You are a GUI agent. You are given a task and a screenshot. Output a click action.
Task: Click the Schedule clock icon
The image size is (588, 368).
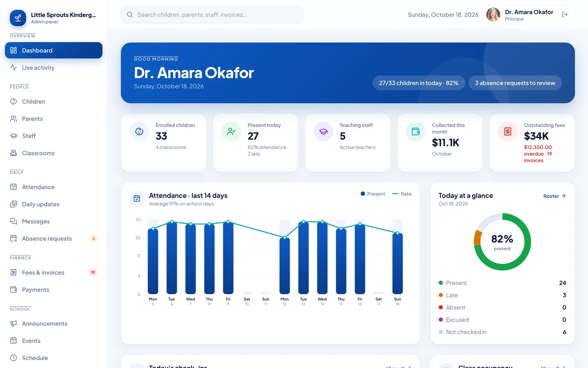pos(14,358)
